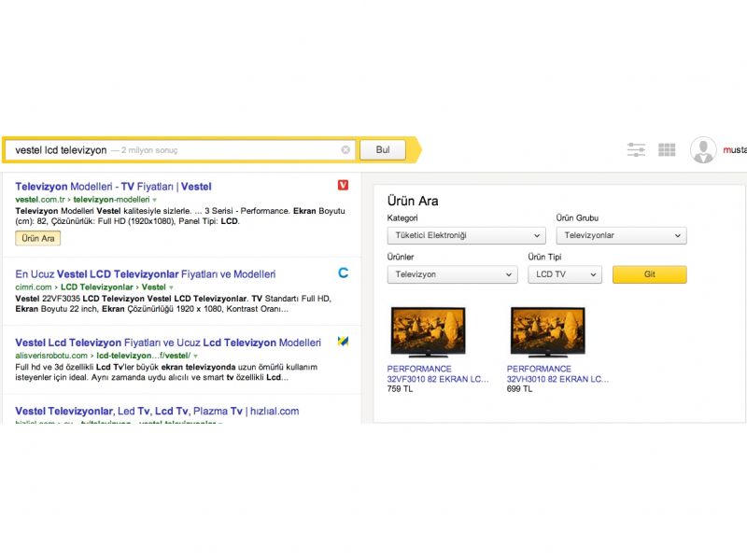Click the Ürün Ara button under Vestel result
The height and width of the screenshot is (560, 747).
click(38, 238)
